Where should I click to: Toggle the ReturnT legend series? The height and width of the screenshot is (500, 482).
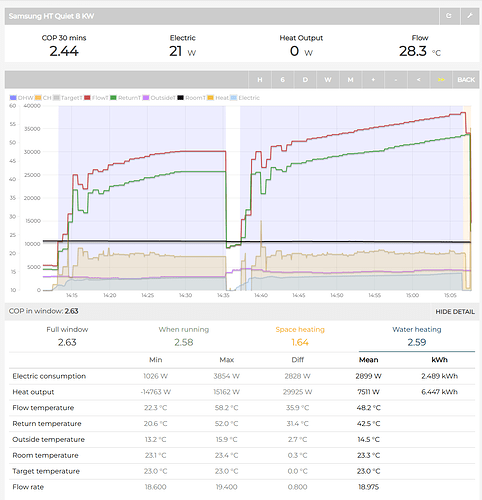pos(125,98)
